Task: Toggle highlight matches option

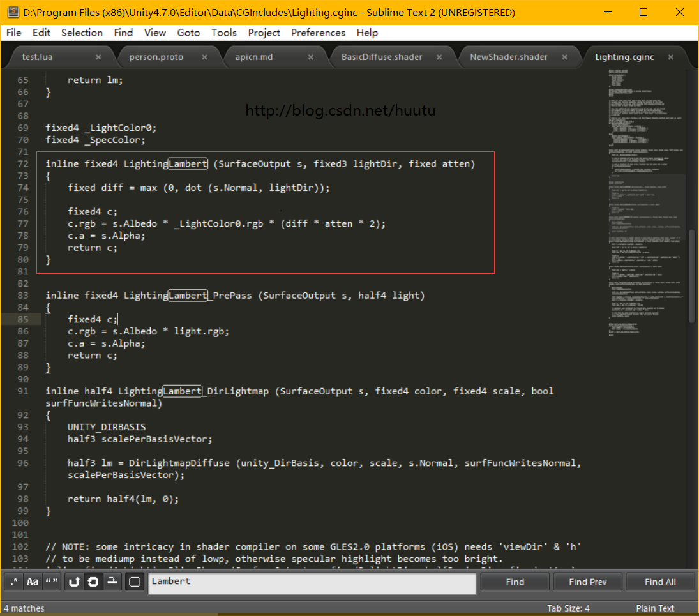Action: [x=135, y=582]
